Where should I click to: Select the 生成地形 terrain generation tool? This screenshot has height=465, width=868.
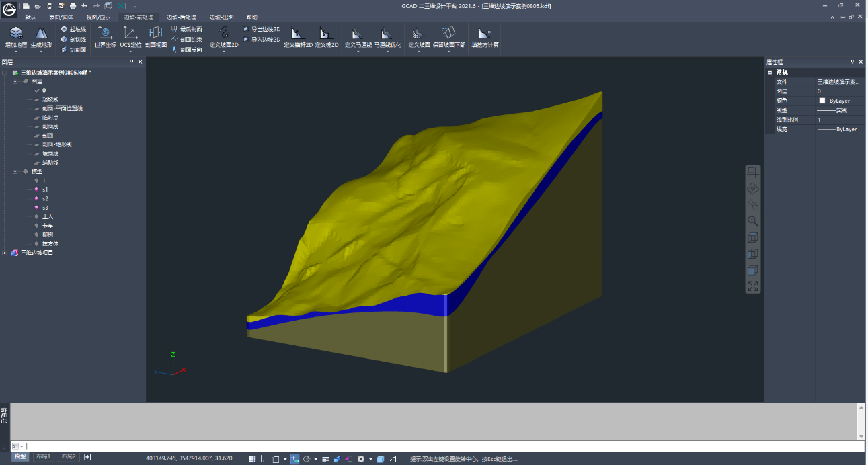click(x=41, y=36)
